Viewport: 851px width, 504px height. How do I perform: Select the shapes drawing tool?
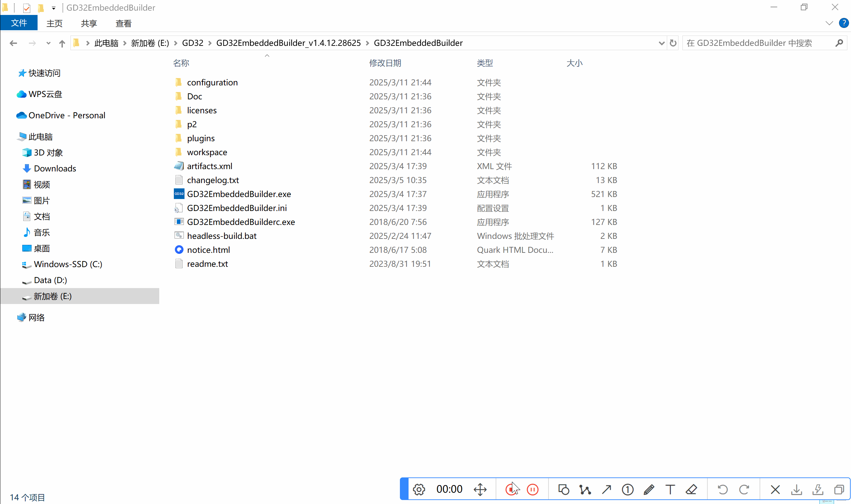pyautogui.click(x=563, y=489)
